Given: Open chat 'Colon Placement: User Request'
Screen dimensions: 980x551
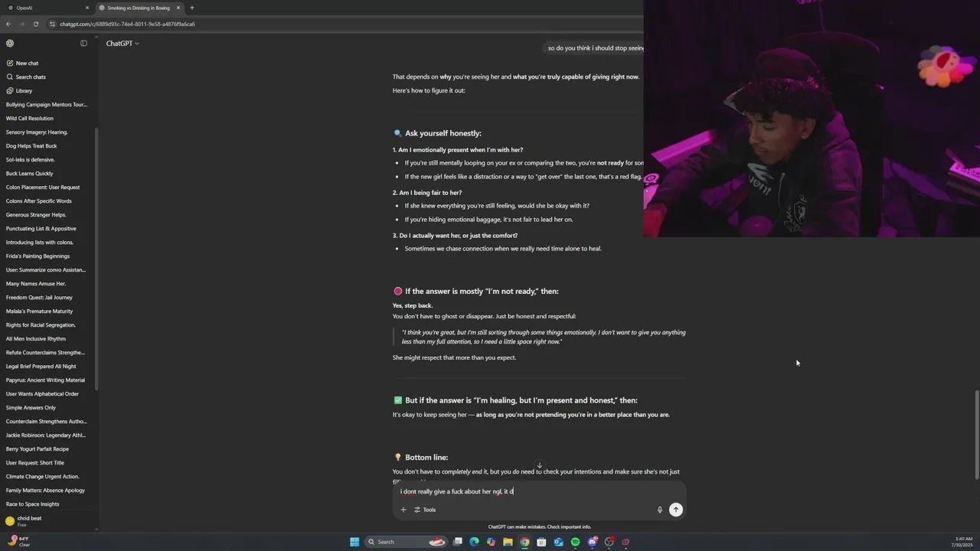Looking at the screenshot, I should pyautogui.click(x=43, y=187).
